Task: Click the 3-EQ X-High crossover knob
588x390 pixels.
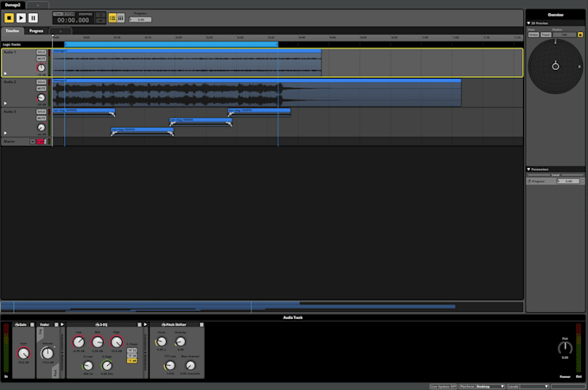Action: 107,366
